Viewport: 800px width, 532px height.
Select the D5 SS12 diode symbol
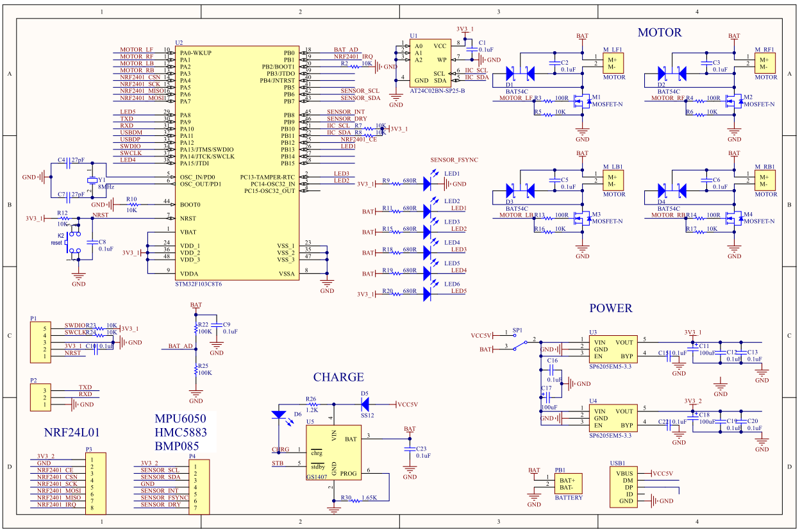point(365,404)
